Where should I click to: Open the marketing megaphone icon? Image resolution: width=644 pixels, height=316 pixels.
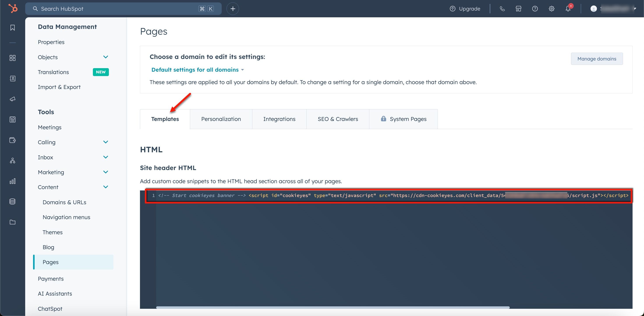pyautogui.click(x=12, y=99)
